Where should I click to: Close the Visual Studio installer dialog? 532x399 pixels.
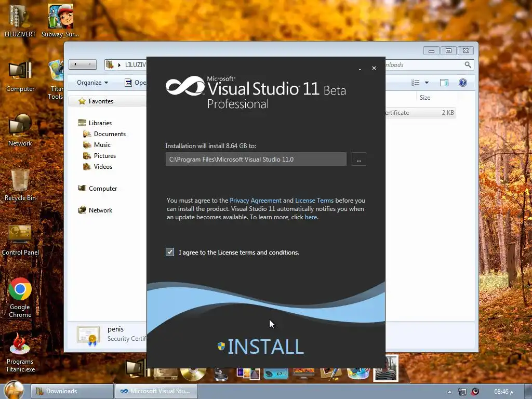click(374, 68)
